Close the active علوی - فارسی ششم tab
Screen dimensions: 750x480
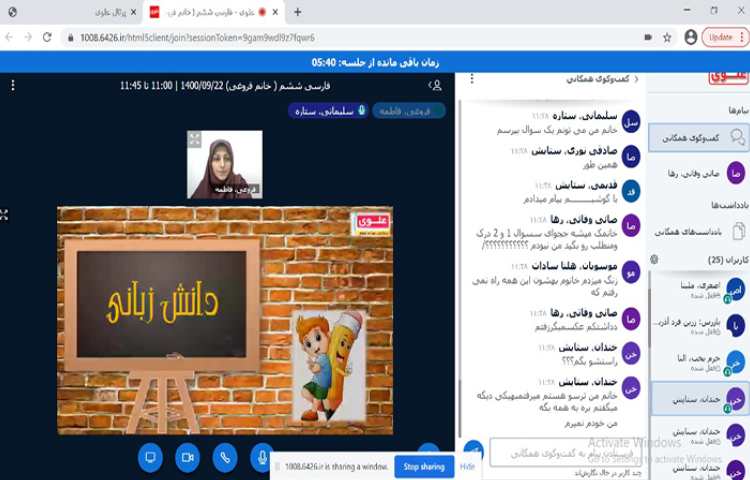(275, 12)
